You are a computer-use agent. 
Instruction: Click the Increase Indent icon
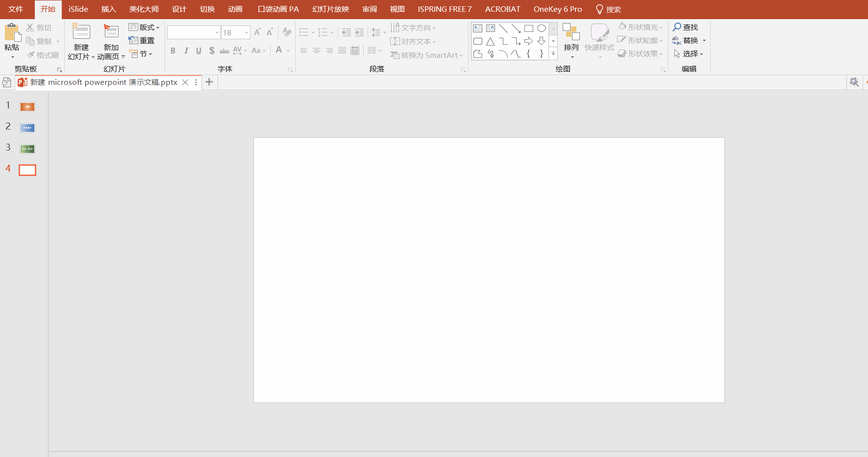[359, 32]
